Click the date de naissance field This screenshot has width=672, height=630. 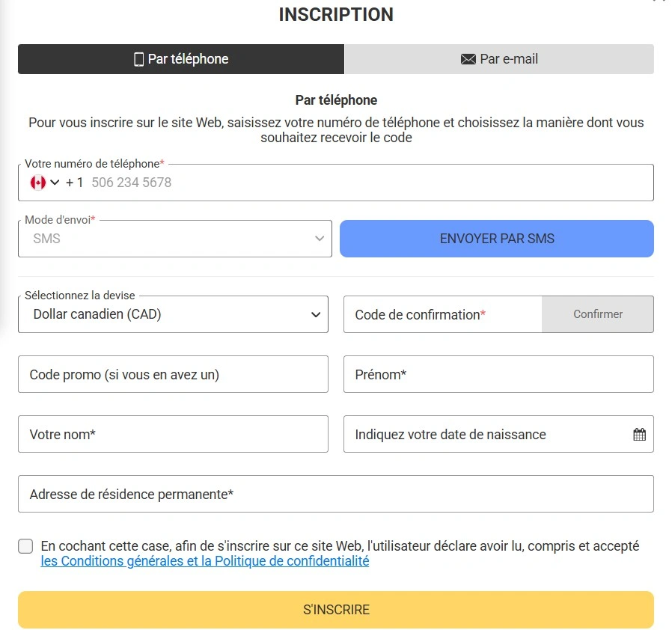point(498,434)
